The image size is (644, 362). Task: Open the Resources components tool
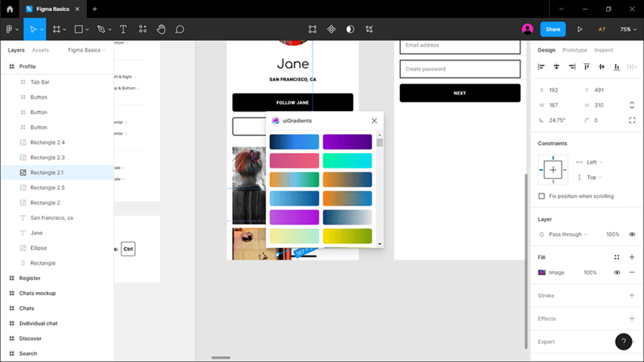point(143,29)
